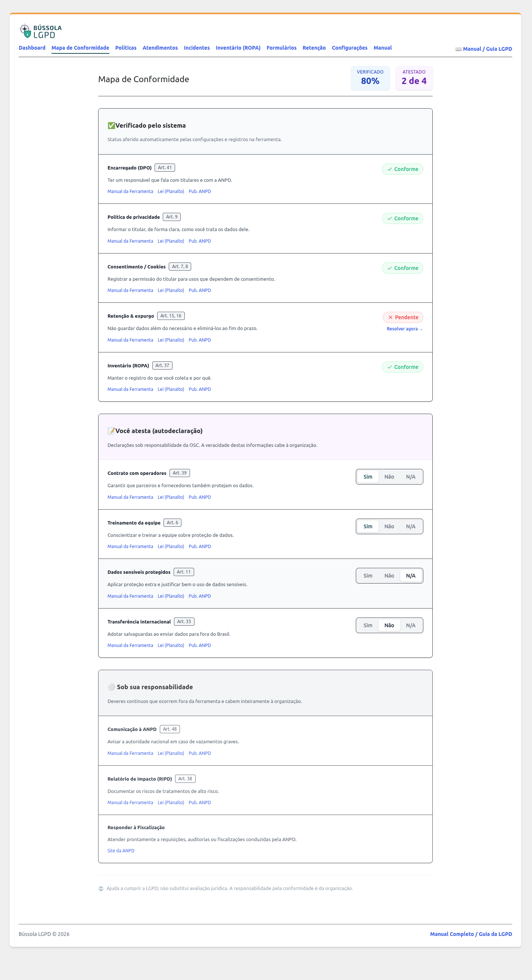Select Sim for Dados sensíveis protegidos

(x=368, y=576)
